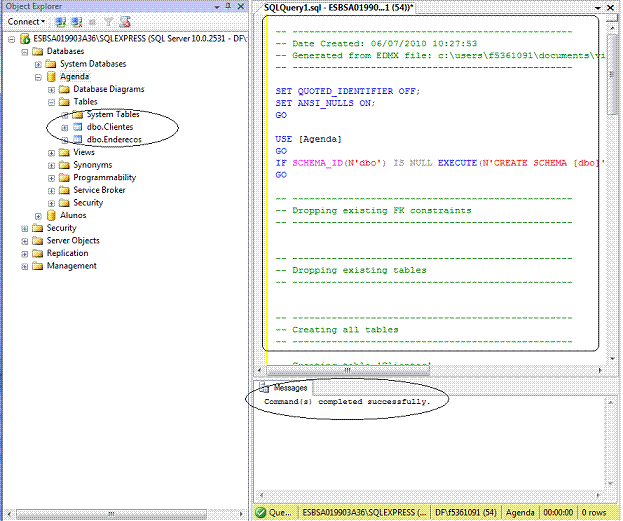The height and width of the screenshot is (521, 623).
Task: Expand the Synonyms folder
Action: point(51,165)
